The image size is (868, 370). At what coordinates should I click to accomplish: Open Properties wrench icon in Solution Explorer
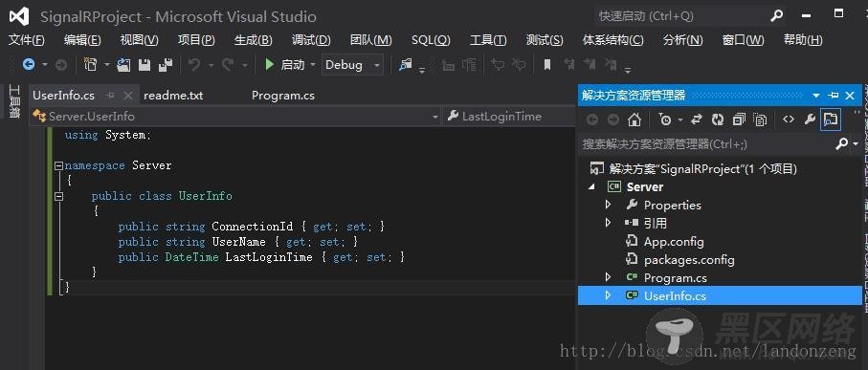click(810, 119)
